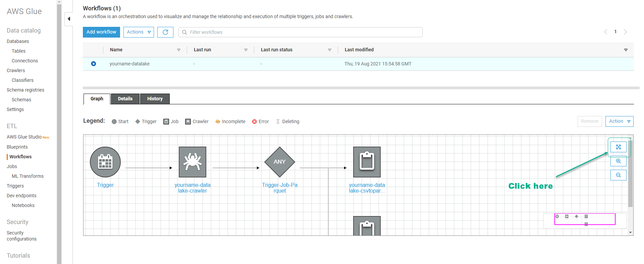Click the search magnifier icon
Image resolution: width=644 pixels, height=264 pixels.
(184, 32)
